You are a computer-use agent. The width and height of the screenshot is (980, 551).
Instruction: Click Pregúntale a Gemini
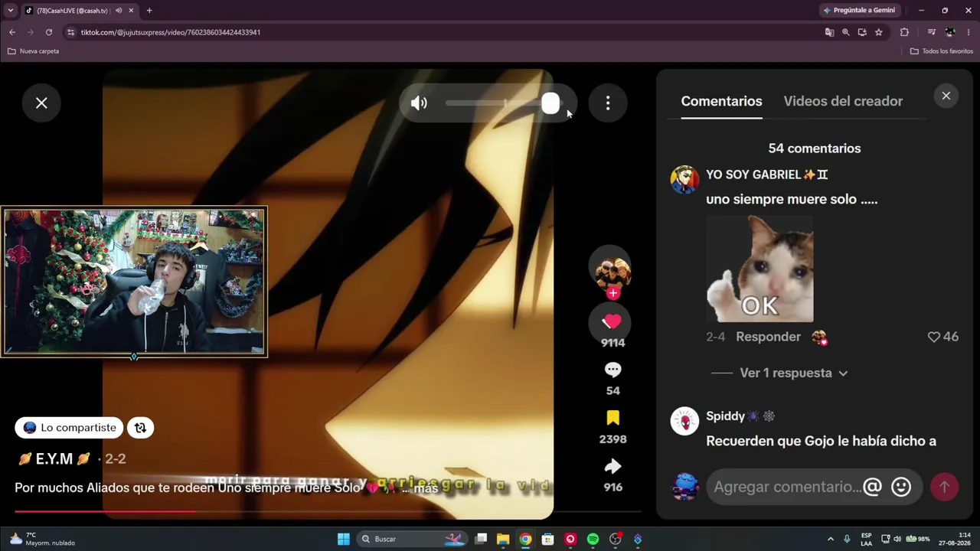coord(859,11)
